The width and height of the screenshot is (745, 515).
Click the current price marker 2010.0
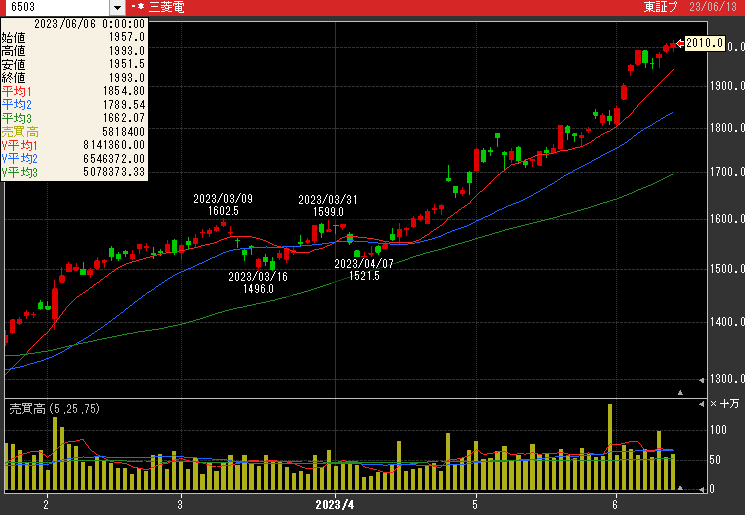705,43
